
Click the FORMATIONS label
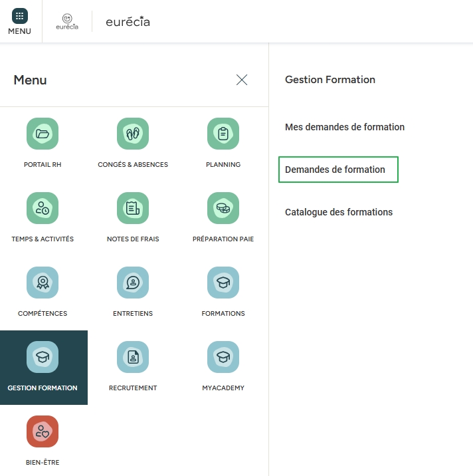click(223, 313)
